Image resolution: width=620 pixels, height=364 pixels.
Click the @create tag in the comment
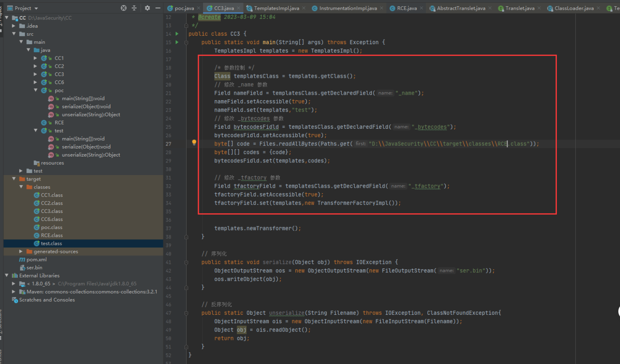(209, 17)
